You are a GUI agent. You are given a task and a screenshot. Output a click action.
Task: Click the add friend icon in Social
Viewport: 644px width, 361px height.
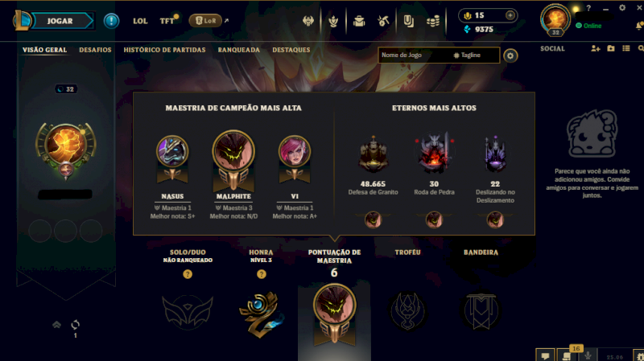click(596, 48)
